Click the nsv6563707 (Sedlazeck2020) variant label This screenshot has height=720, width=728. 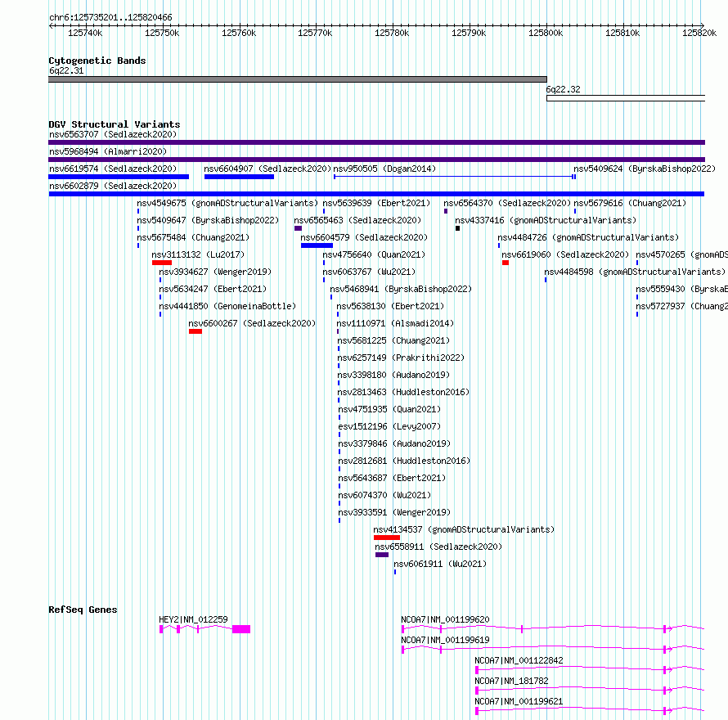[113, 134]
